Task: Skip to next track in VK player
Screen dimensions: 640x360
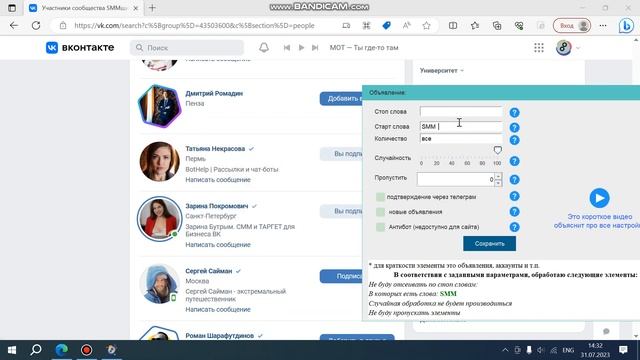Action: 315,48
